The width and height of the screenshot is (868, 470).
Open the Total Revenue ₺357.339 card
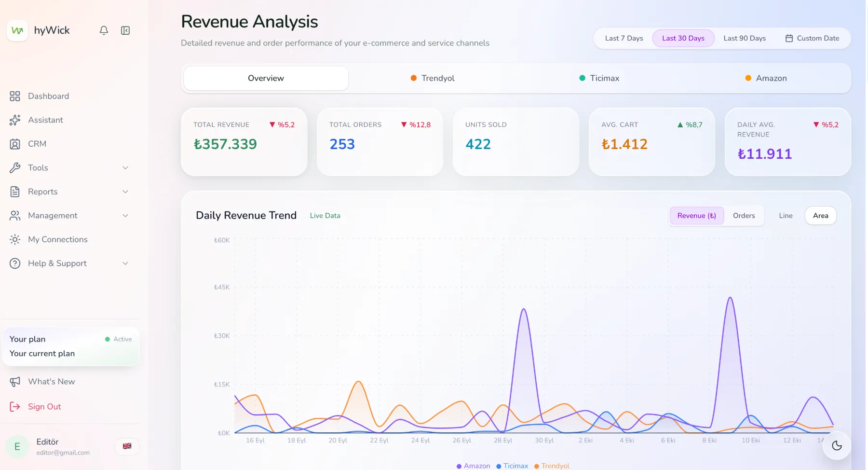(244, 142)
